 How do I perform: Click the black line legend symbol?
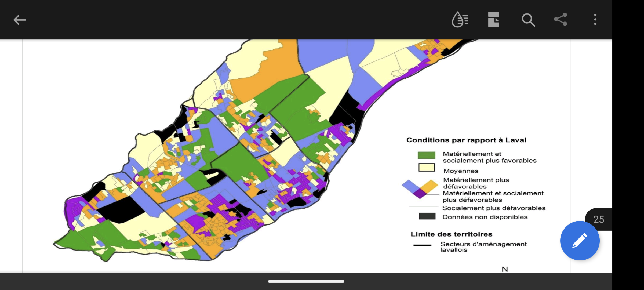coord(422,245)
